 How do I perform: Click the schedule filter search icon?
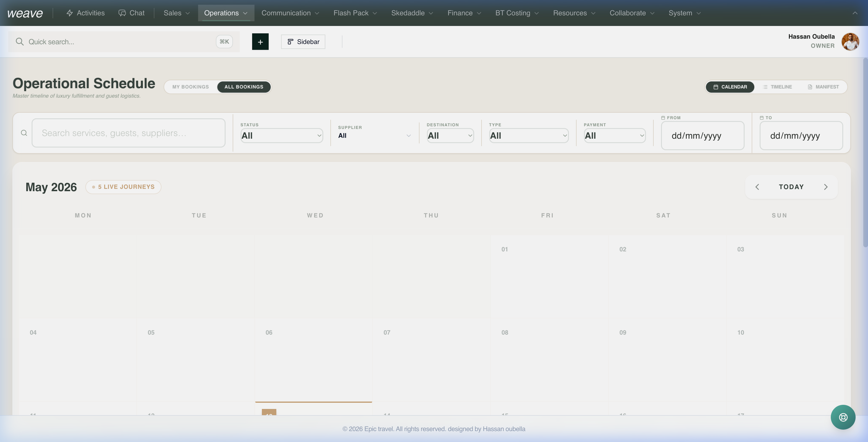pyautogui.click(x=24, y=133)
